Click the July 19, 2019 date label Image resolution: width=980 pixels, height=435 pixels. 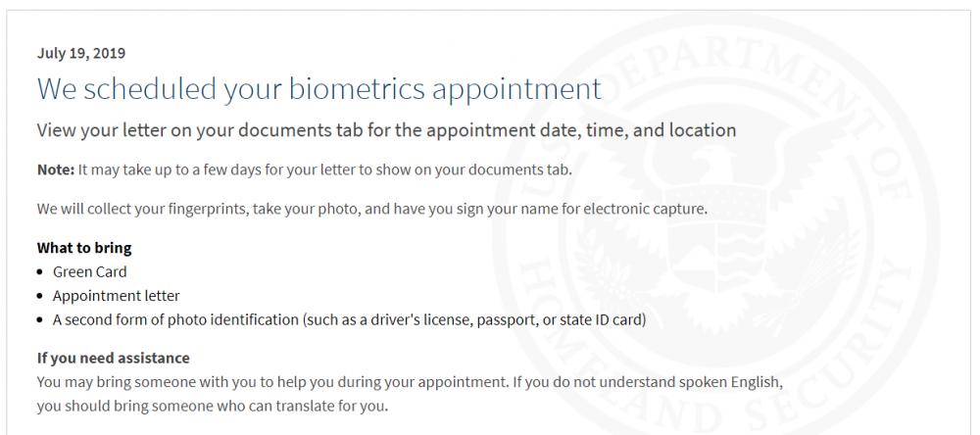[x=81, y=53]
